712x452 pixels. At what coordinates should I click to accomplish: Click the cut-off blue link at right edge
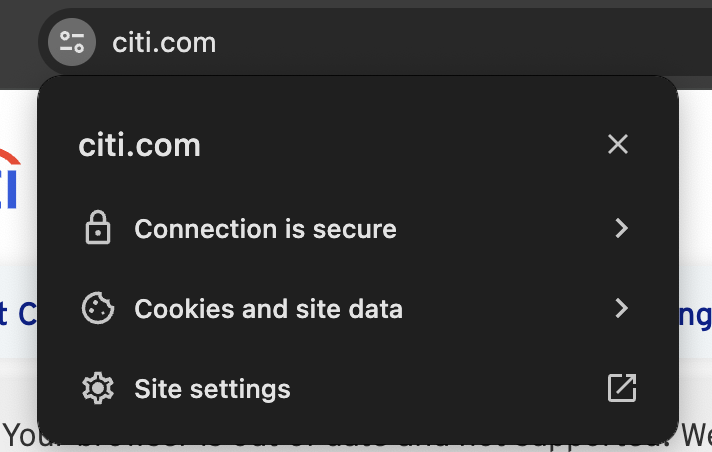tap(696, 314)
